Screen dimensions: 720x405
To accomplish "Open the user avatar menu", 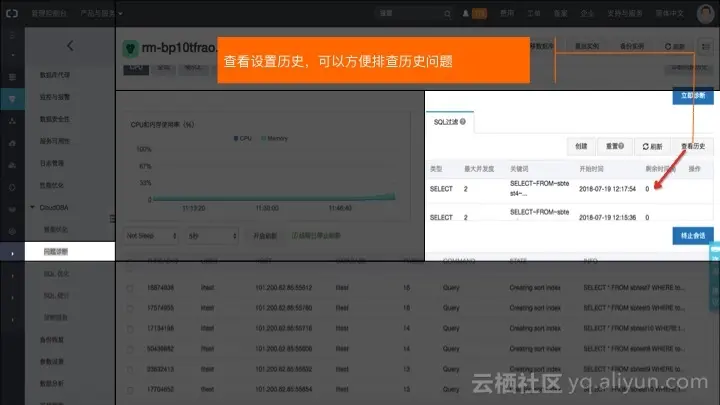I will tap(705, 14).
